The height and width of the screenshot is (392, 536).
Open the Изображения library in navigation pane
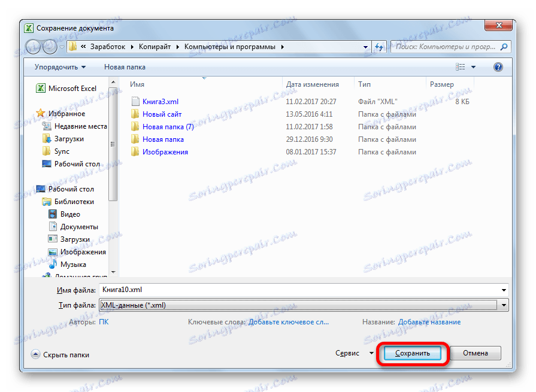click(x=77, y=252)
